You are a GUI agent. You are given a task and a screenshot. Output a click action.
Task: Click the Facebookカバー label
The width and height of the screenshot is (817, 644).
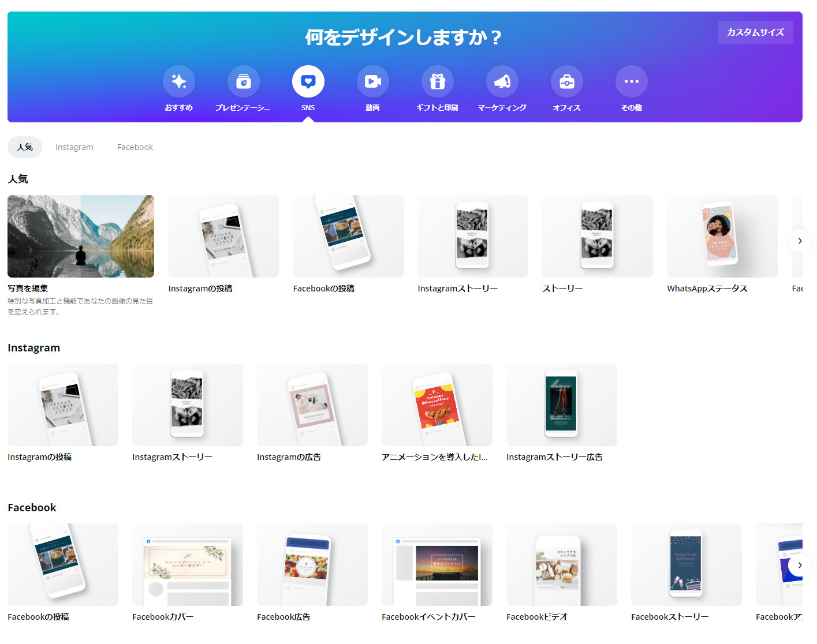tap(163, 617)
